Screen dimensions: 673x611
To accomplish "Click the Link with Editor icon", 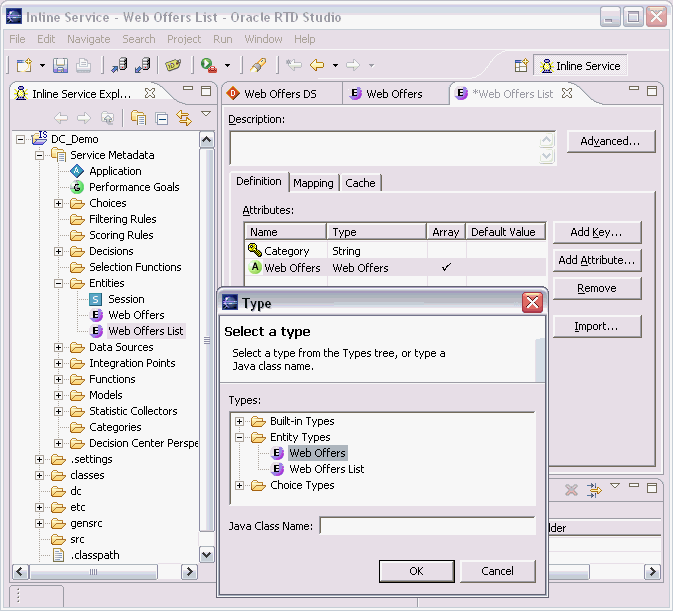I will 184,118.
